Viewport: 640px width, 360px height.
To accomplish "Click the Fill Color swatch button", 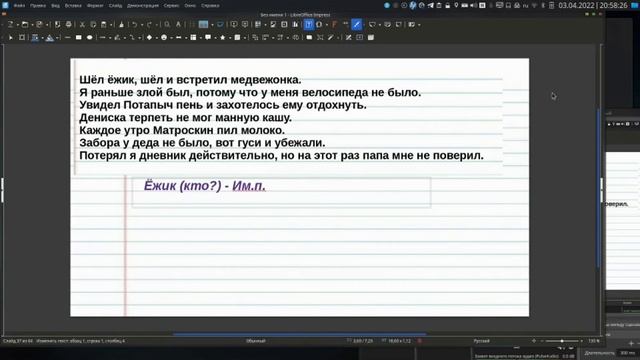I will 50,38.
